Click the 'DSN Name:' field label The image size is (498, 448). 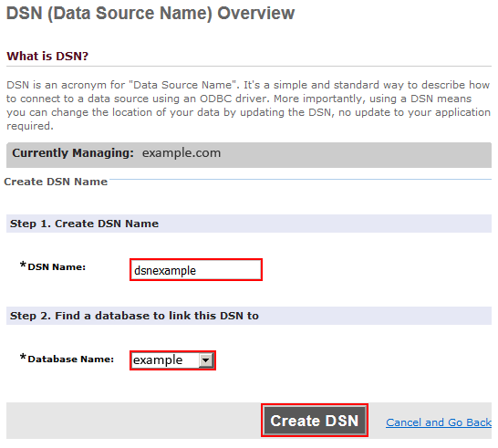pos(57,267)
